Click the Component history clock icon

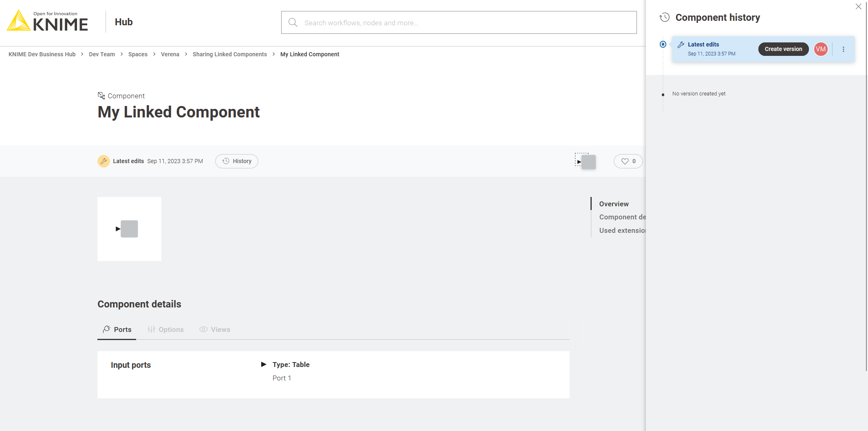click(x=665, y=17)
